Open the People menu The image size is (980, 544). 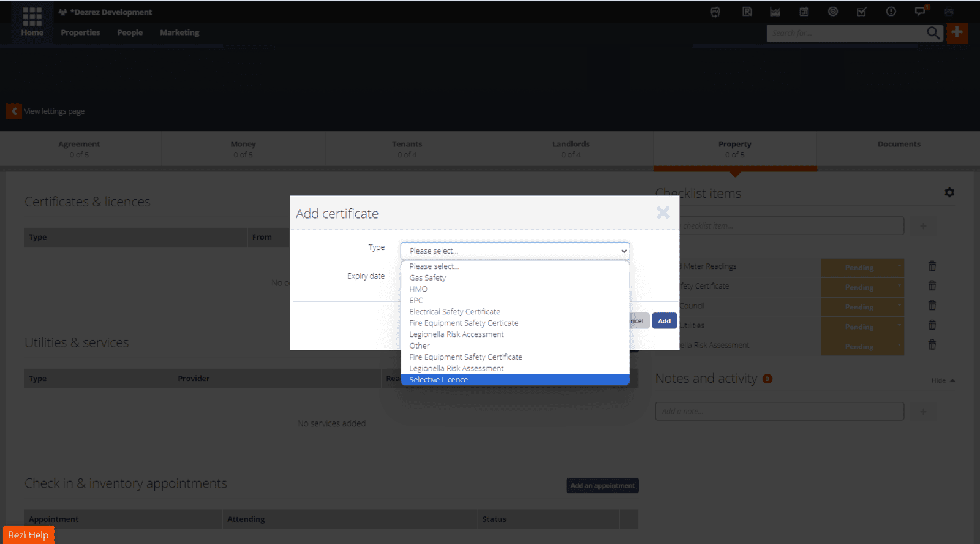pos(130,32)
